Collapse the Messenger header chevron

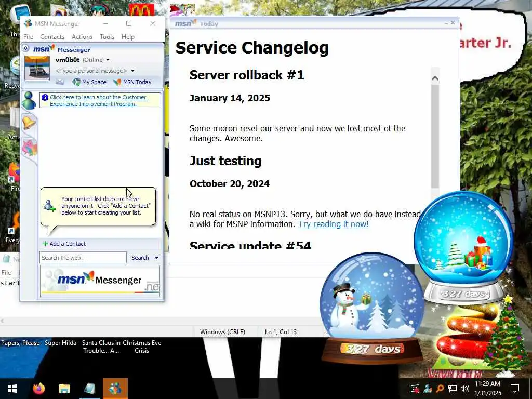tap(25, 48)
